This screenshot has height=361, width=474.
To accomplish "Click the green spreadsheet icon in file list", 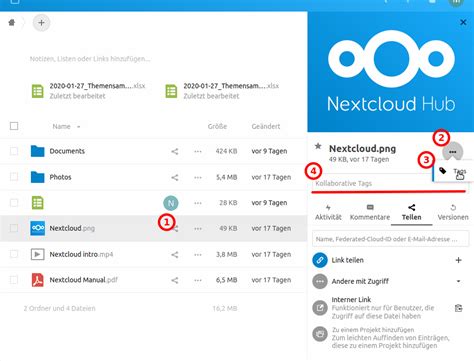I will [x=37, y=203].
